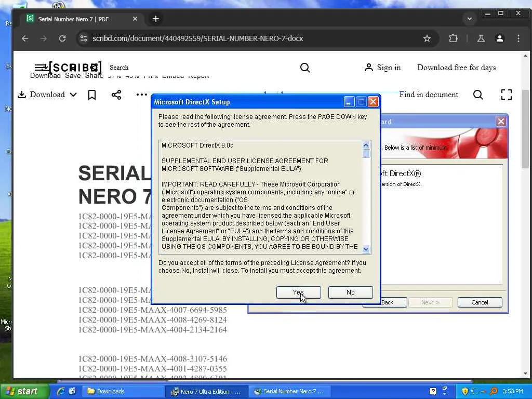Open the Scribd hamburger menu

pyautogui.click(x=41, y=67)
